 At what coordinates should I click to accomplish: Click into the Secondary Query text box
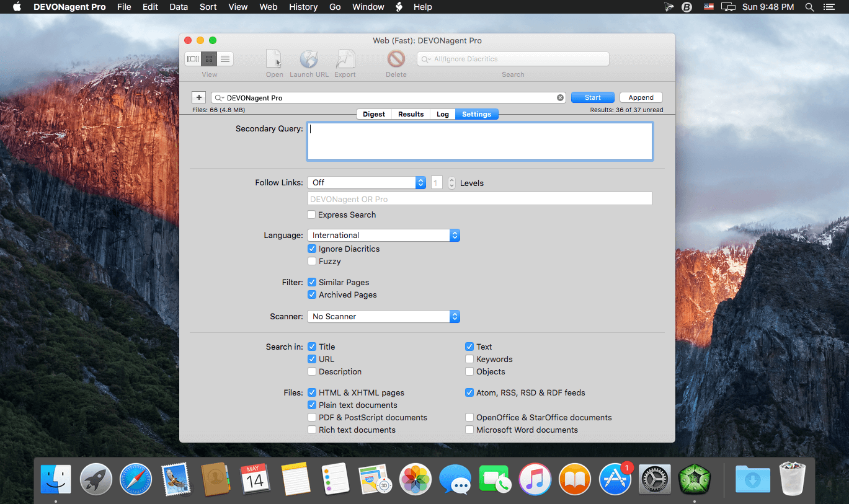point(480,141)
